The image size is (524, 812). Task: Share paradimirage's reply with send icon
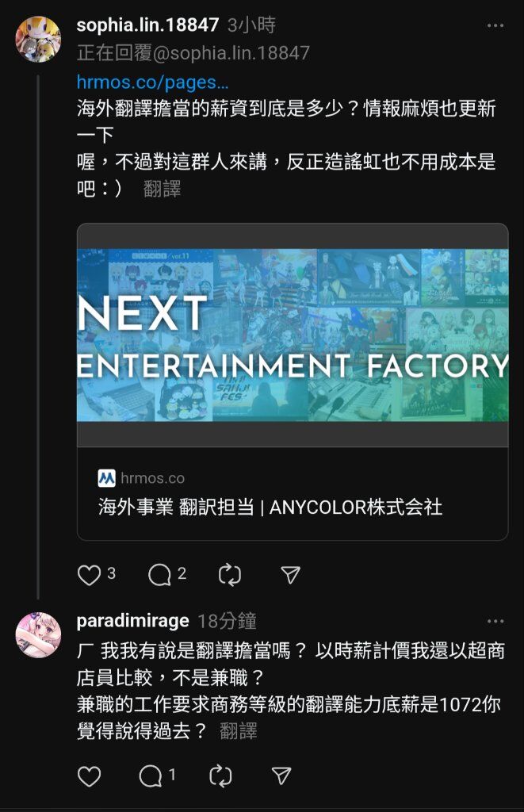281,776
